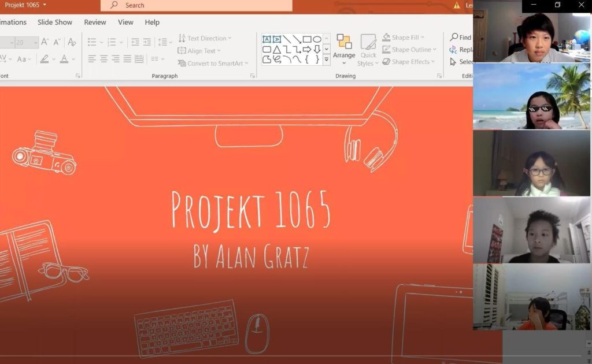Select the Arc shape
Viewport: 592px width, 364px height.
287,59
